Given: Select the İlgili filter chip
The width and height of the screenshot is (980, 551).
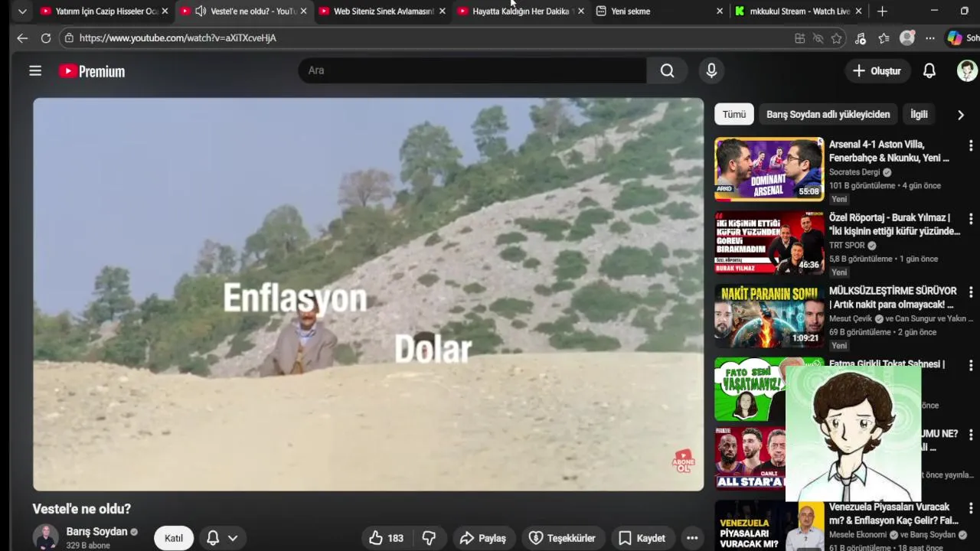Looking at the screenshot, I should [x=919, y=114].
